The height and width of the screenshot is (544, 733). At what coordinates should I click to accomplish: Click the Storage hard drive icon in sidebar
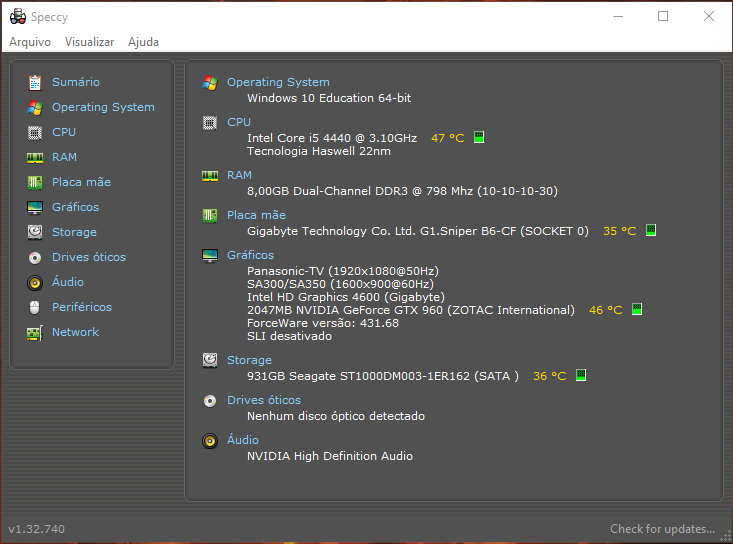point(35,232)
